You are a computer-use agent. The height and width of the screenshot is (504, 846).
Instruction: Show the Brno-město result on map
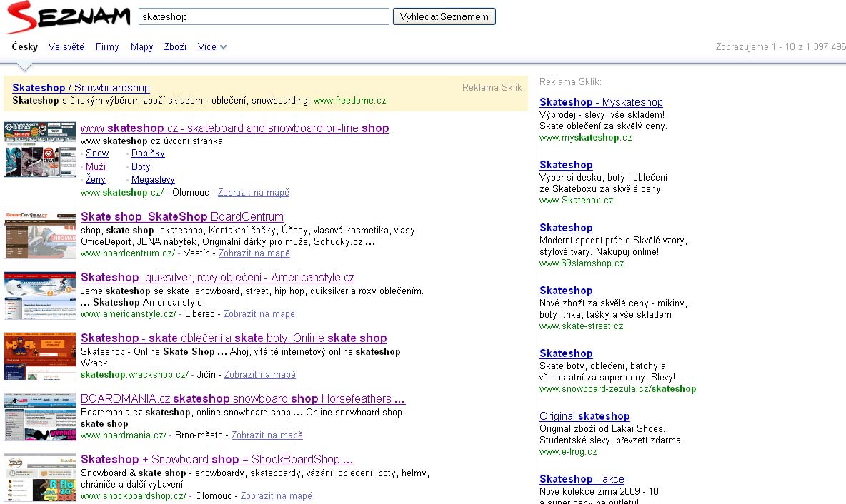267,435
